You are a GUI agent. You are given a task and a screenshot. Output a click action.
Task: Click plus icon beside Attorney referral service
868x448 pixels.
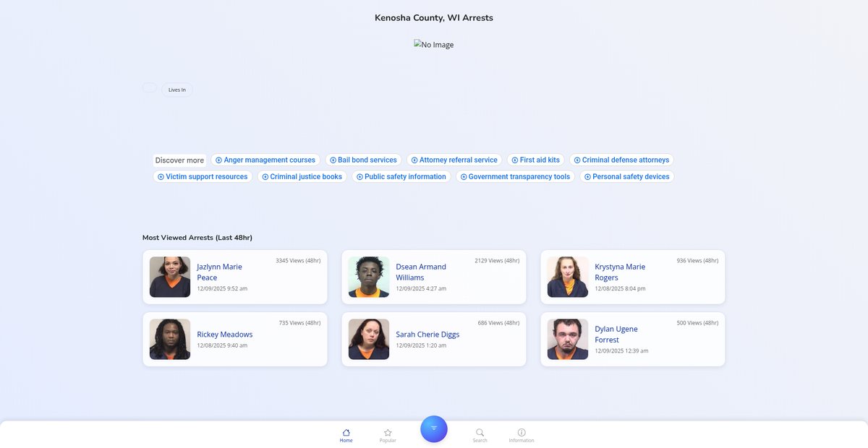point(414,160)
